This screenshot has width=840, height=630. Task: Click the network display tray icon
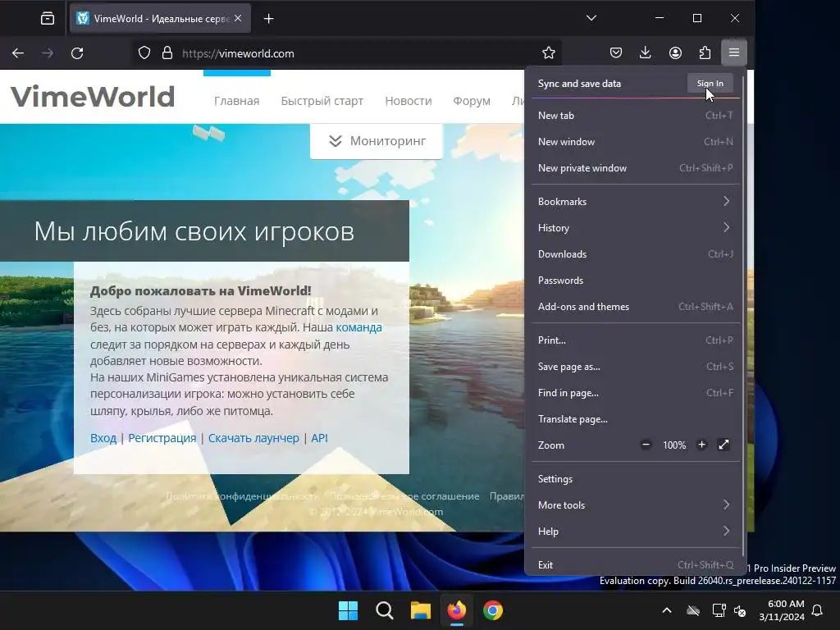[x=719, y=610]
